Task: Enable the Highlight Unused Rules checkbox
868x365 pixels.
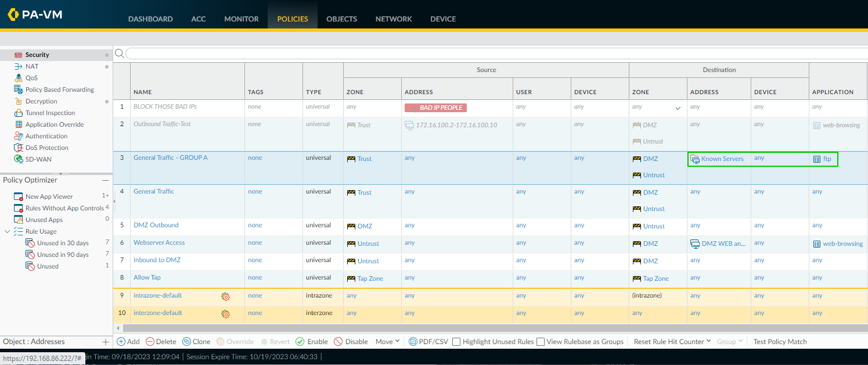Action: pyautogui.click(x=456, y=342)
